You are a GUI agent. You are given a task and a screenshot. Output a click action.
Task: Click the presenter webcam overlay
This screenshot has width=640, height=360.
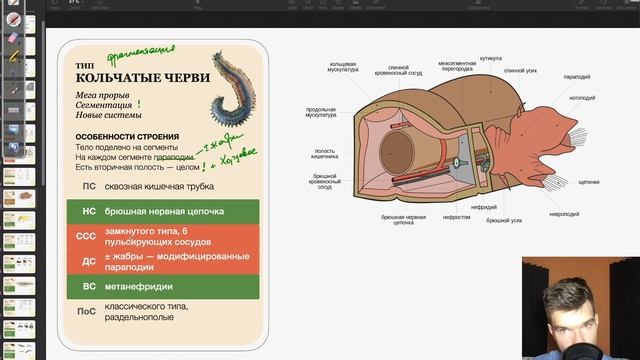click(x=581, y=308)
